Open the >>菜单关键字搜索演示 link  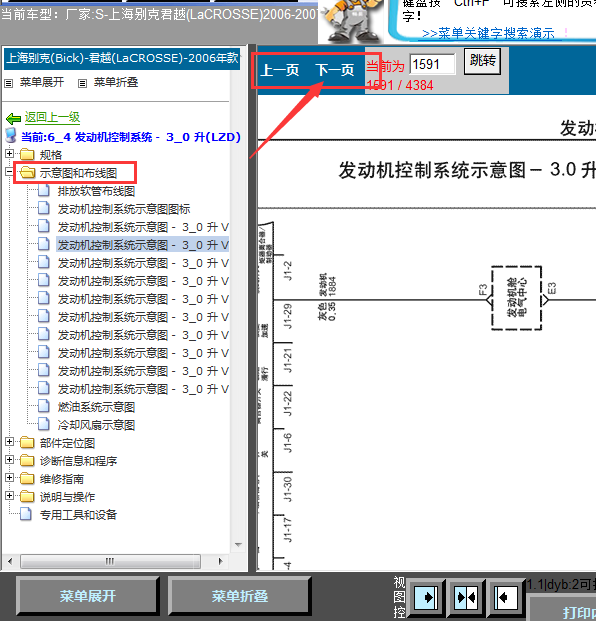[488, 33]
